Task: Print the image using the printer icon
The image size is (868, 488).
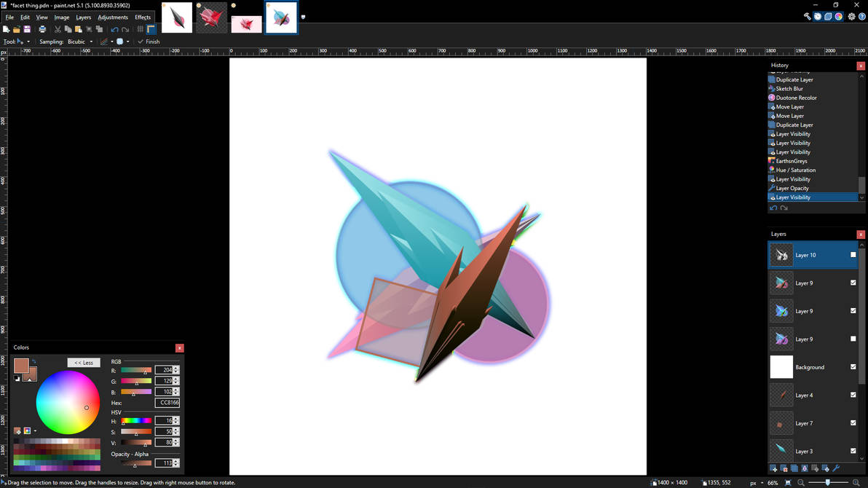Action: coord(42,29)
